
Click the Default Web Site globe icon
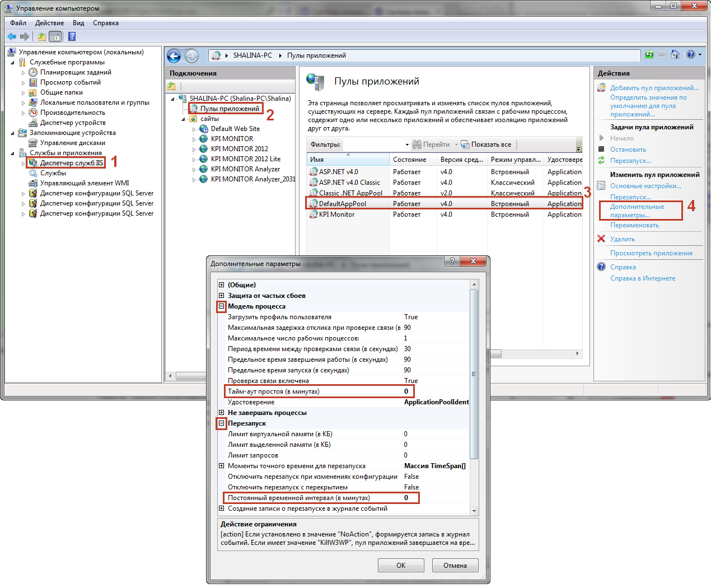click(x=204, y=129)
